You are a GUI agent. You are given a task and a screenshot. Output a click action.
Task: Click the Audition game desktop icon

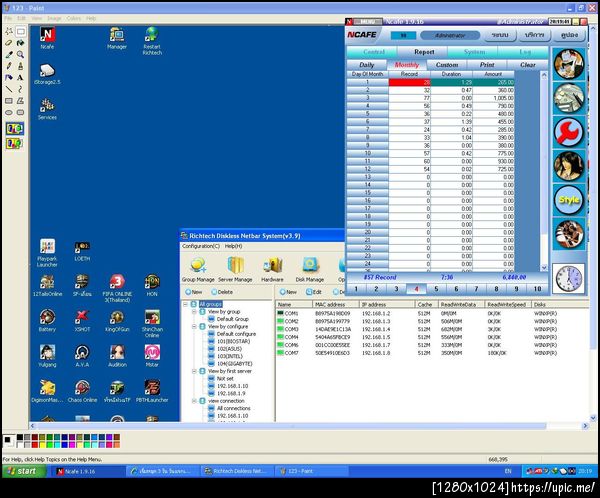(x=117, y=356)
